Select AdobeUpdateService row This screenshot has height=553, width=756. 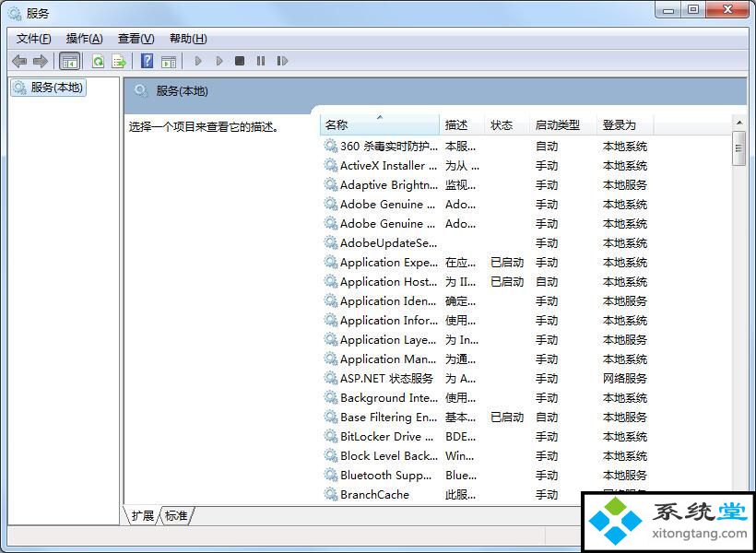coord(486,243)
